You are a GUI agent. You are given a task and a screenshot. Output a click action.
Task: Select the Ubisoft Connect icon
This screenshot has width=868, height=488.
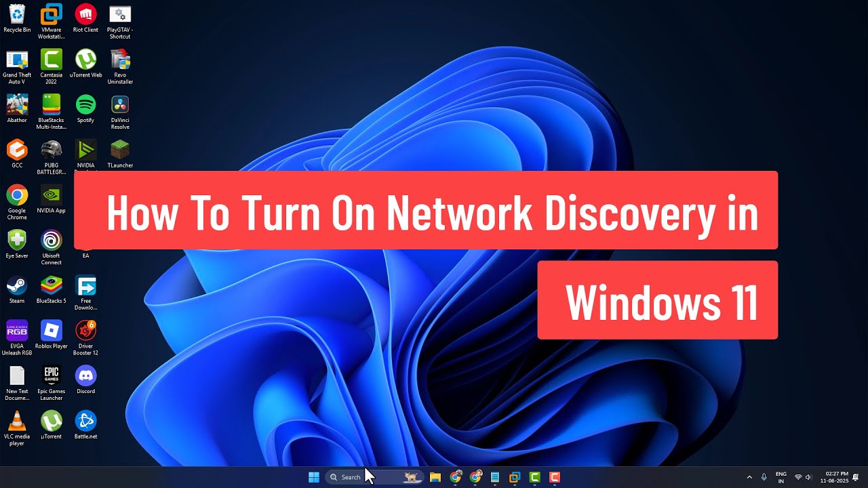pos(51,247)
